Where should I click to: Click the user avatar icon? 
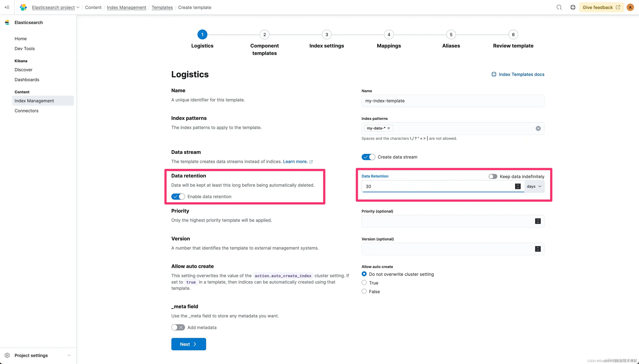630,7
